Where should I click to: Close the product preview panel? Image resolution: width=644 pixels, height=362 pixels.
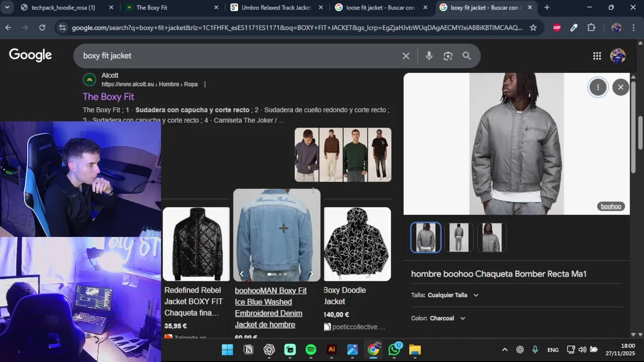tap(620, 87)
